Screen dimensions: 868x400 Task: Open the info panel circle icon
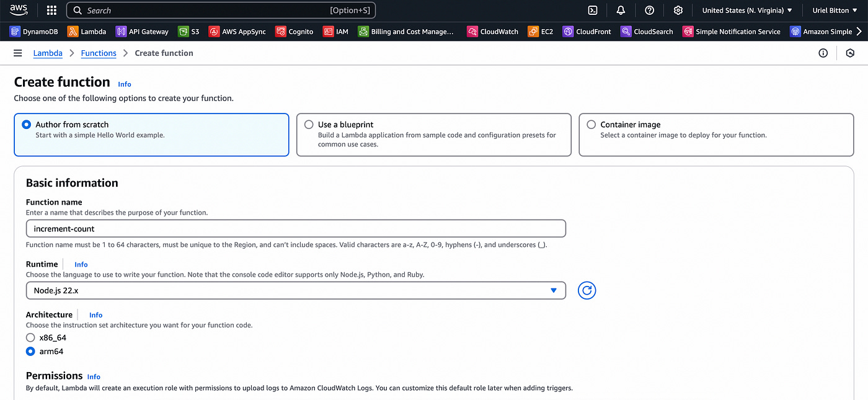point(823,53)
